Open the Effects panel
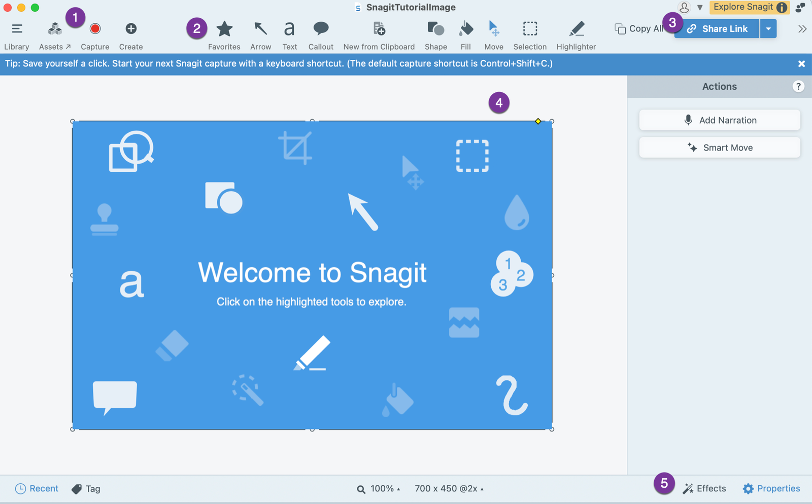This screenshot has height=504, width=812. click(x=704, y=489)
